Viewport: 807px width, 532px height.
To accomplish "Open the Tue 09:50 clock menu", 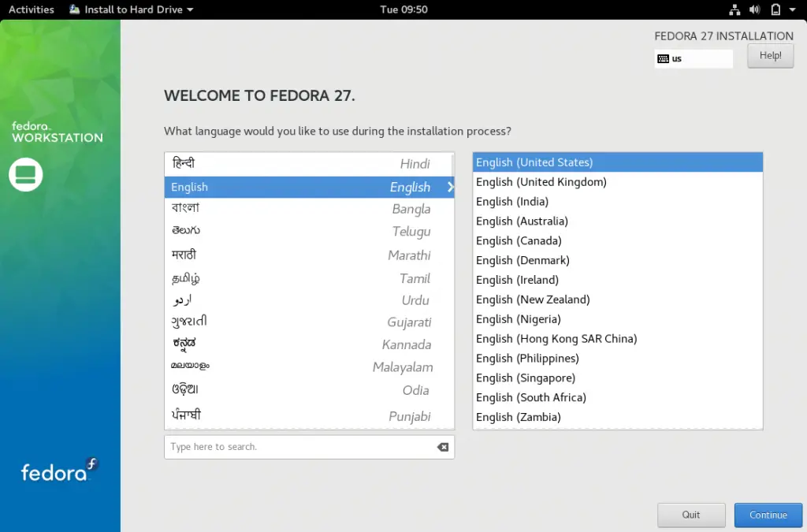I will coord(403,9).
